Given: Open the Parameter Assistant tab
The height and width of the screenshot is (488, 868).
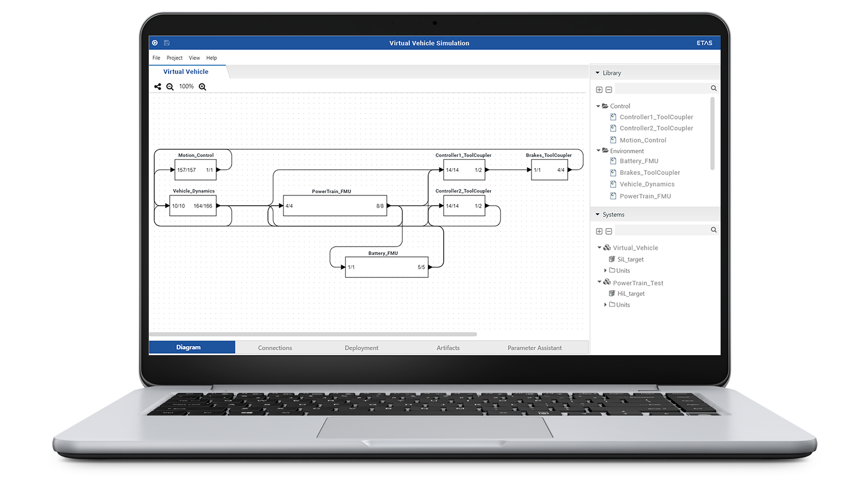Looking at the screenshot, I should click(534, 347).
